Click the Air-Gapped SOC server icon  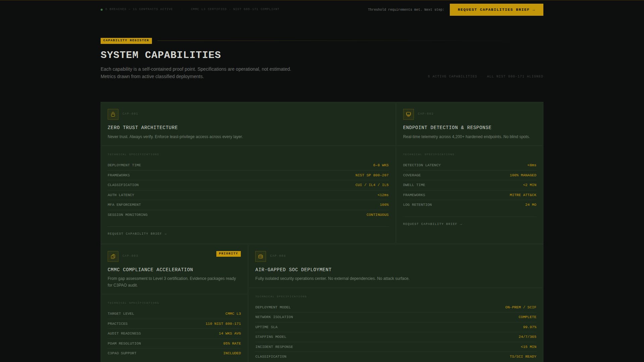[x=261, y=256]
